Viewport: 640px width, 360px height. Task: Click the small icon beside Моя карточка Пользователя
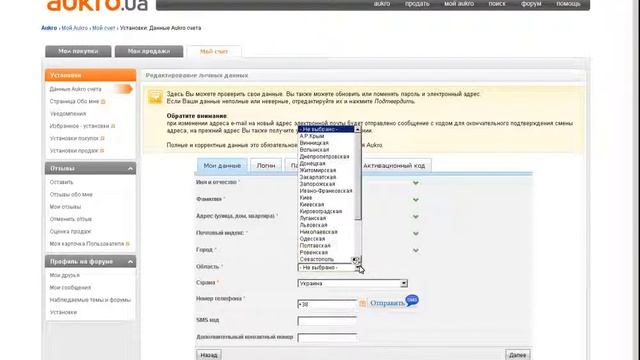(x=127, y=244)
